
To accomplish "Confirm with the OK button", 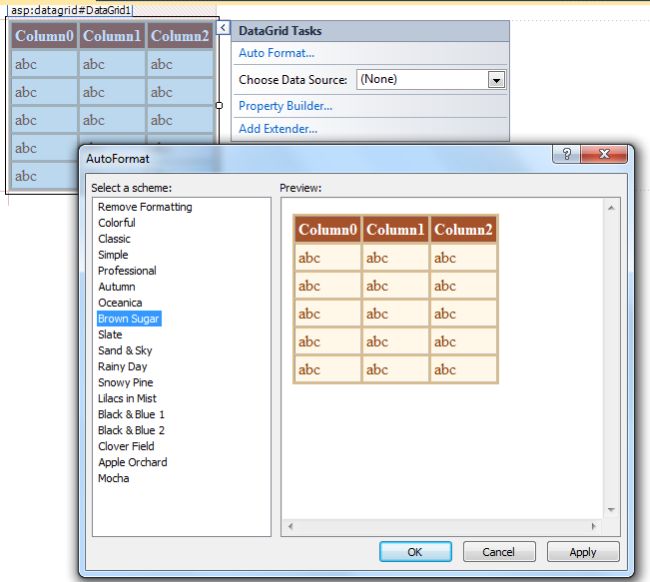I will coord(415,552).
